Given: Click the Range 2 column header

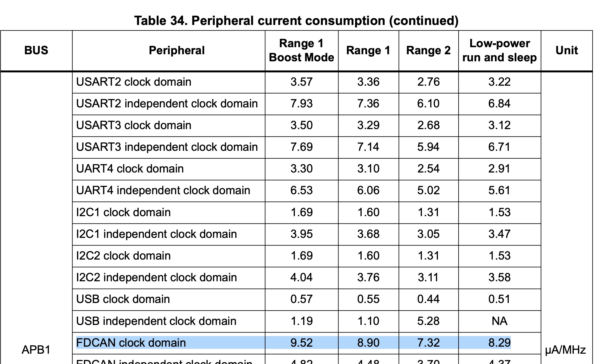Looking at the screenshot, I should pos(428,50).
